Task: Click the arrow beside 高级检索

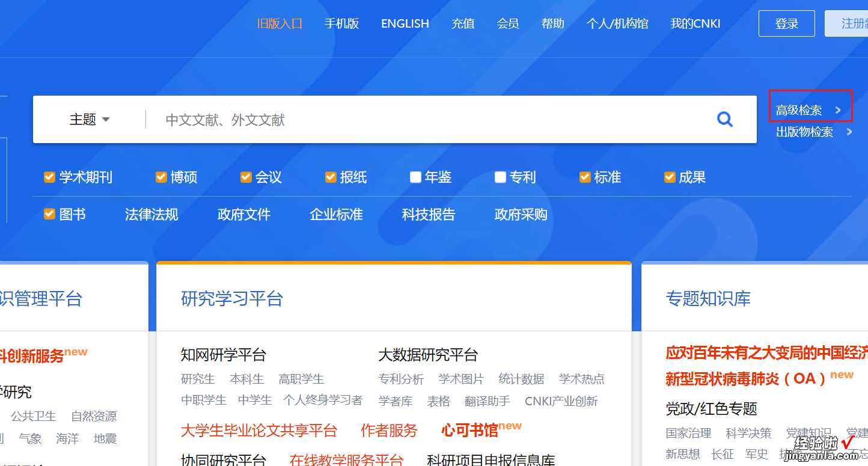Action: click(x=838, y=110)
